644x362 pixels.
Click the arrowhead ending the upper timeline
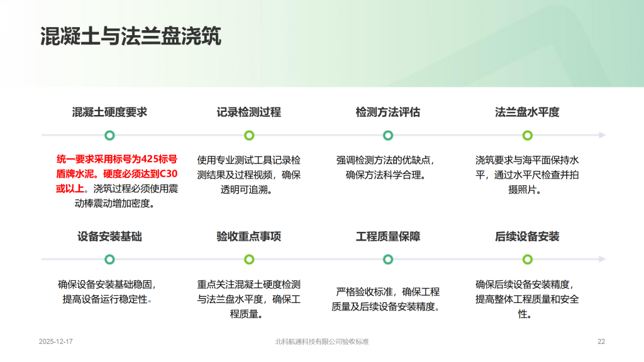[602, 135]
